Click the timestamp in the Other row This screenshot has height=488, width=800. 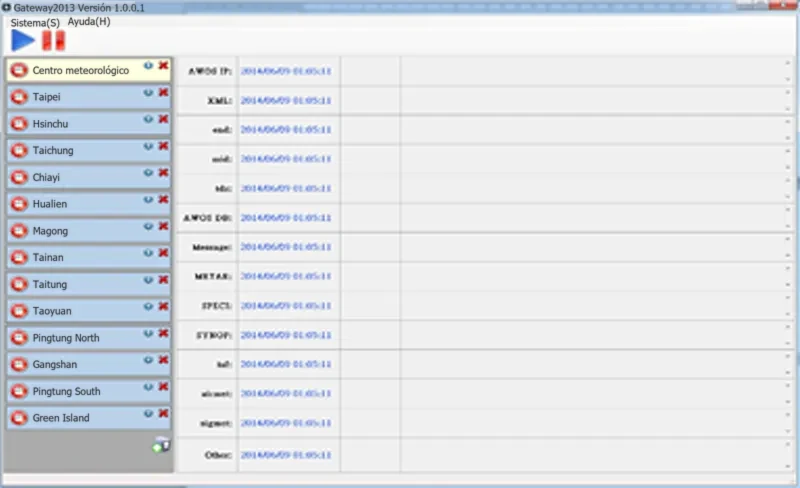tap(286, 454)
